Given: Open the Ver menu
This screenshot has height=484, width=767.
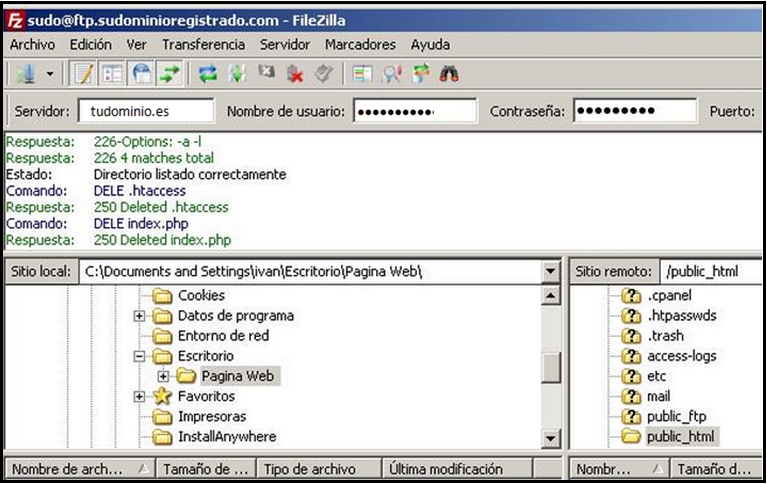Looking at the screenshot, I should click(136, 45).
